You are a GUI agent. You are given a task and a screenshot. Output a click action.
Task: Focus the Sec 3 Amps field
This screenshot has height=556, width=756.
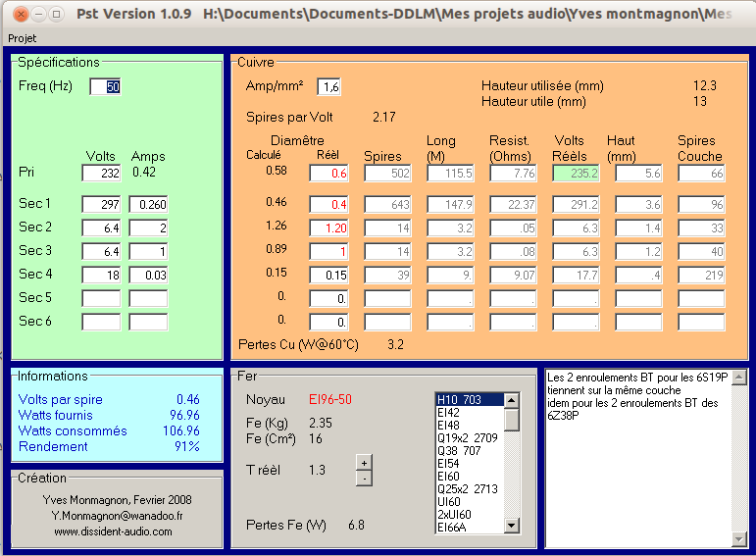148,252
